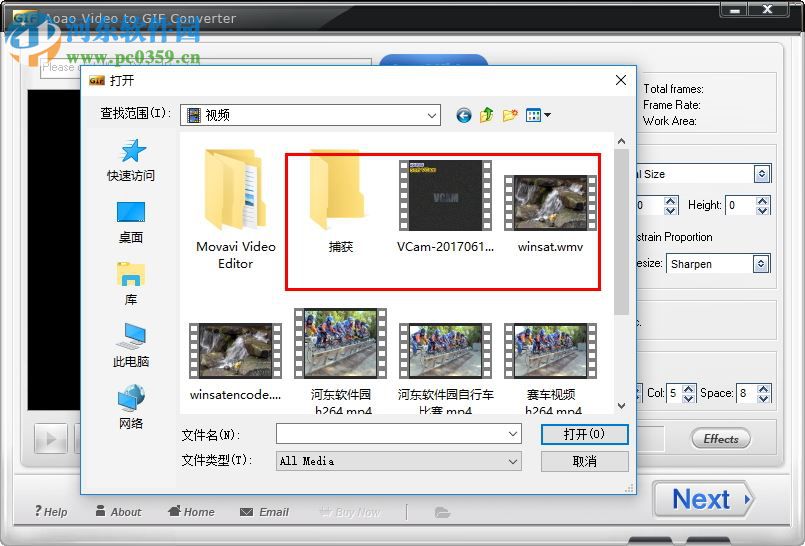Screen dimensions: 805x546
Task: Go up one folder level
Action: tap(487, 115)
